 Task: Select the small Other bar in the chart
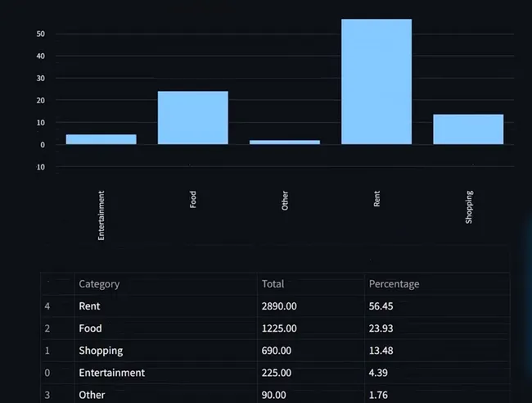285,143
